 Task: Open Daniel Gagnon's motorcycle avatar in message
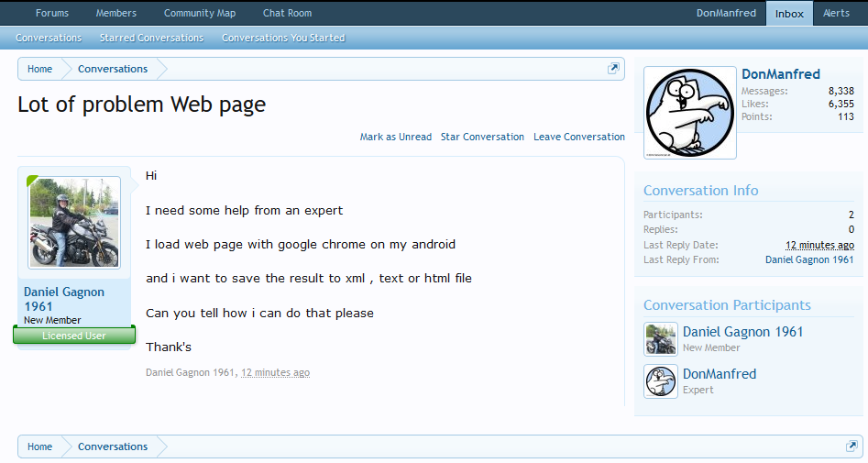(74, 223)
